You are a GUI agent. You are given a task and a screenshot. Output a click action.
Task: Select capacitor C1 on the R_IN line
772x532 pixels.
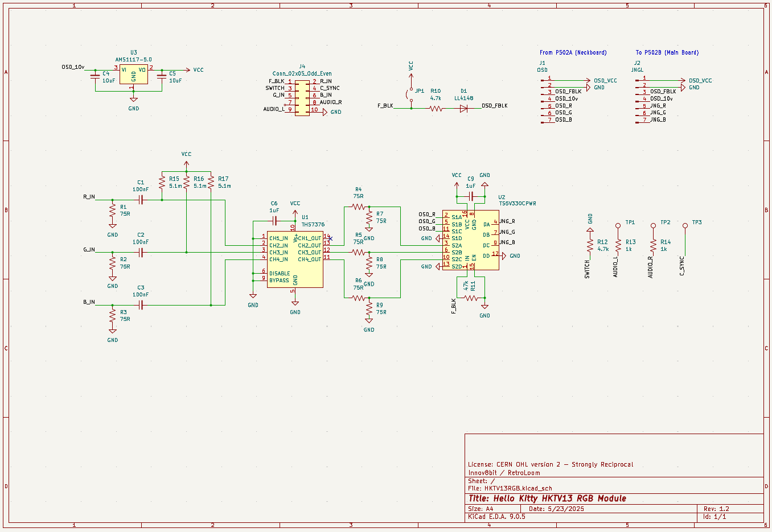(x=141, y=200)
